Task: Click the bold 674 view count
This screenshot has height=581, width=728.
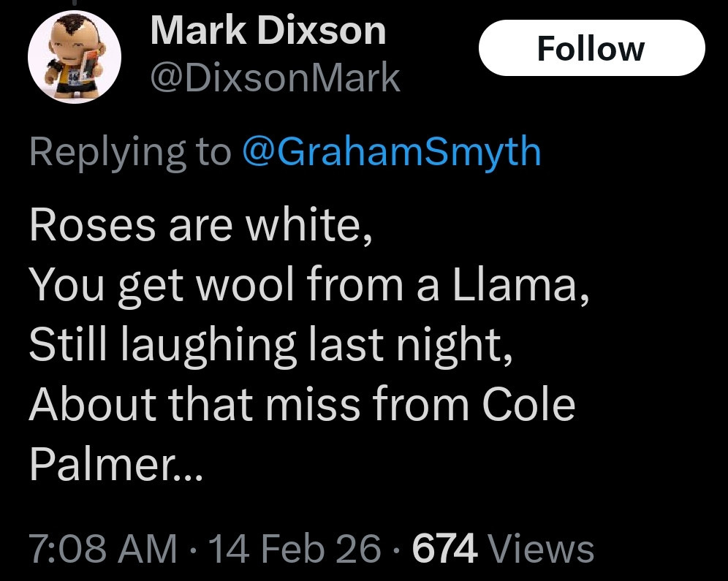Action: (x=445, y=548)
